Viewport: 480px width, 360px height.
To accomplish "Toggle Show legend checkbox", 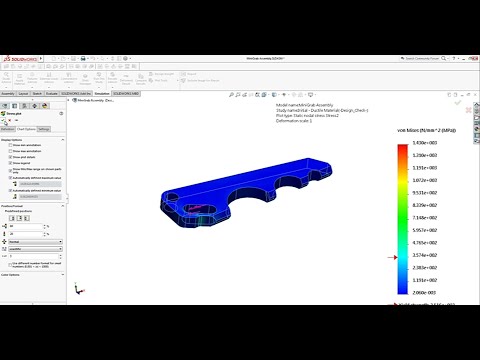I will coord(10,163).
